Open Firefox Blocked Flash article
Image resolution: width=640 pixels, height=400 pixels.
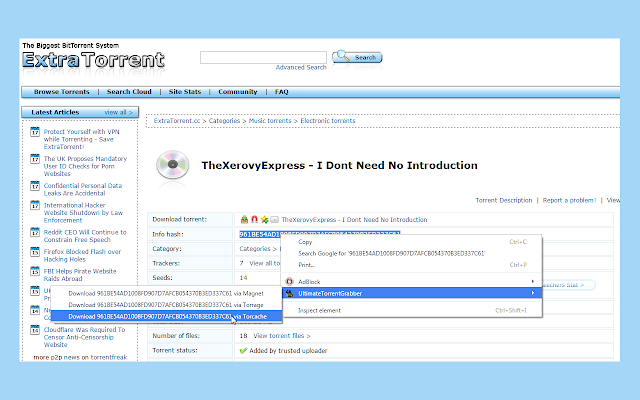click(x=82, y=256)
